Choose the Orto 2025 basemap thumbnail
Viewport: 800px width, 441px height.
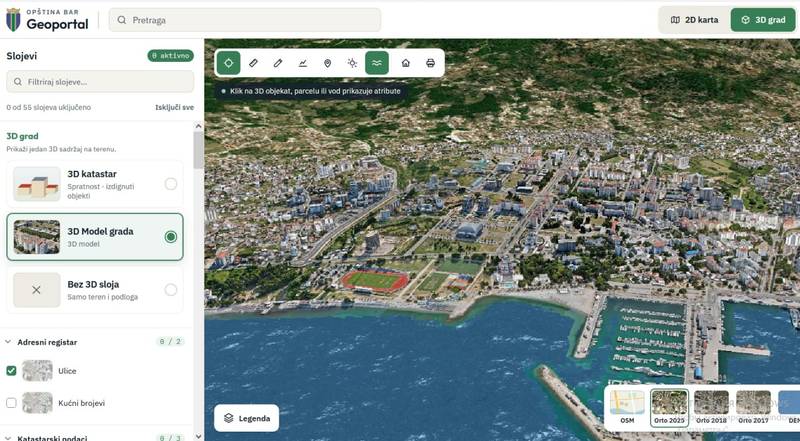tap(669, 406)
